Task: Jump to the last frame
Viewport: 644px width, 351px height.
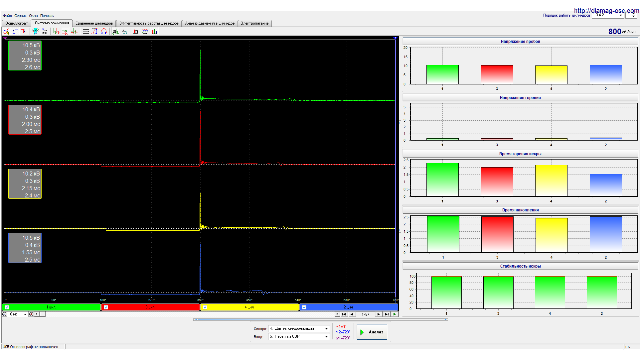Action: click(387, 314)
